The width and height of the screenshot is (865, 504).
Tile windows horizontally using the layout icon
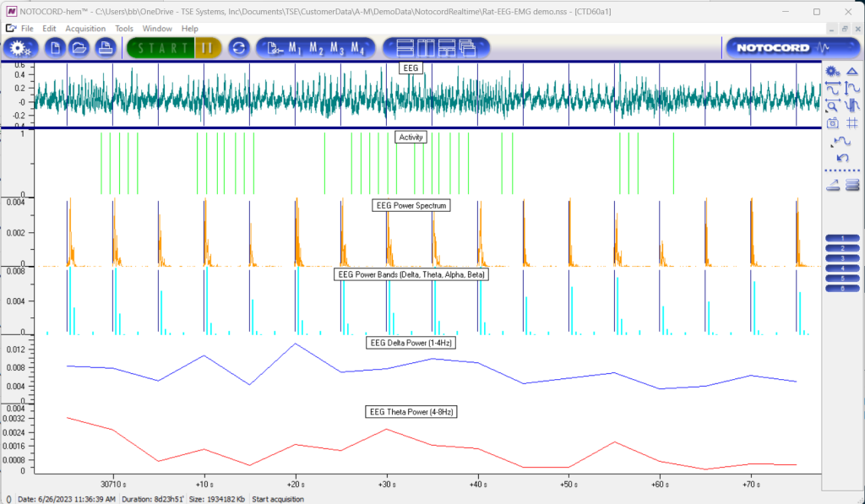pos(405,48)
